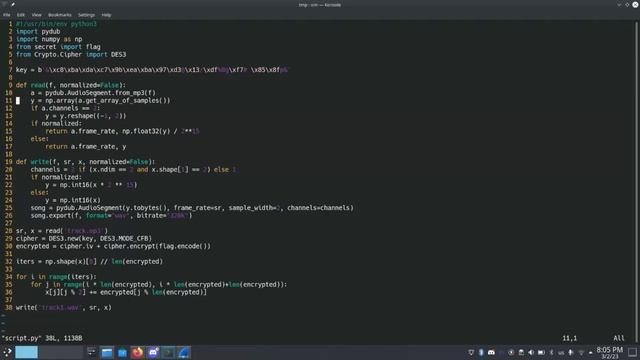Launch Firefox from the taskbar
The image size is (640, 360).
tap(138, 352)
